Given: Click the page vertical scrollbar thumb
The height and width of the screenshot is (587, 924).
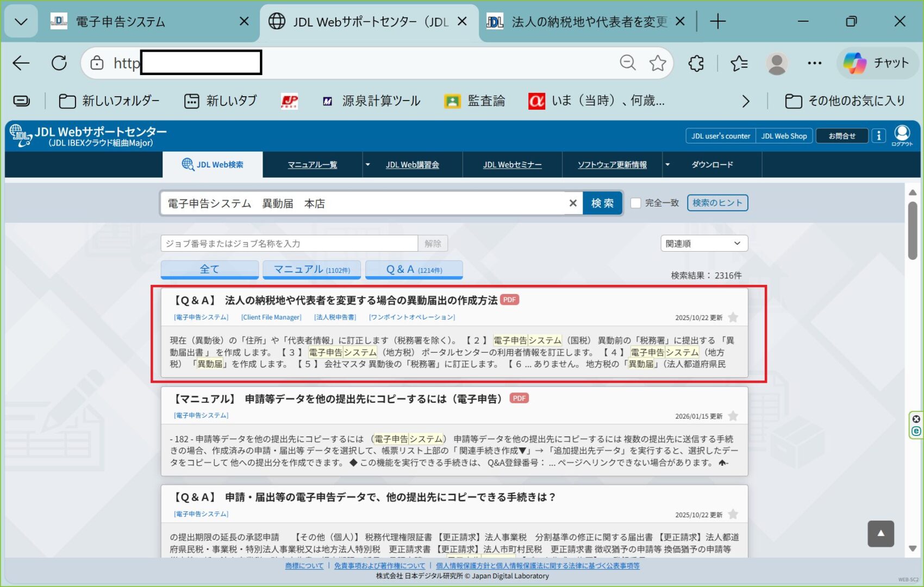Looking at the screenshot, I should pos(913,231).
